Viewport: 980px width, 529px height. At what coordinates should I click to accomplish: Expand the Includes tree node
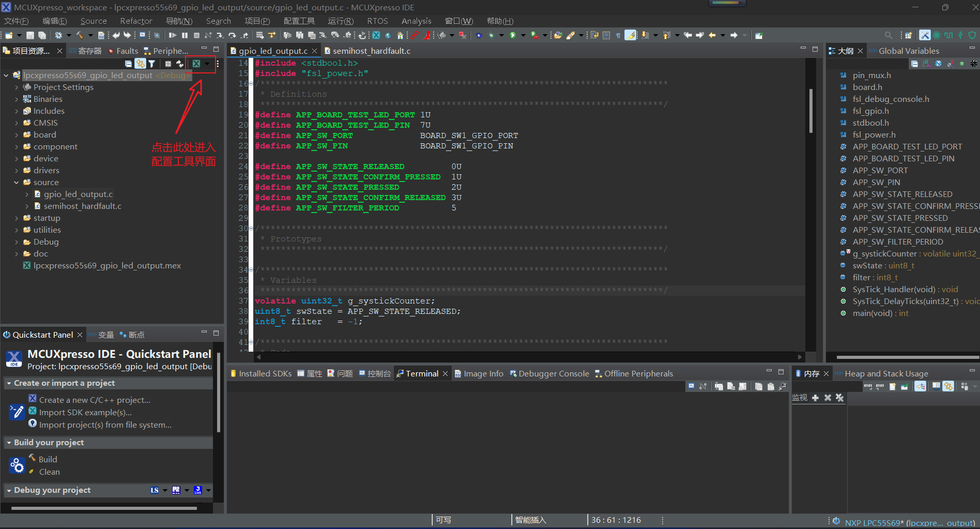pos(17,111)
